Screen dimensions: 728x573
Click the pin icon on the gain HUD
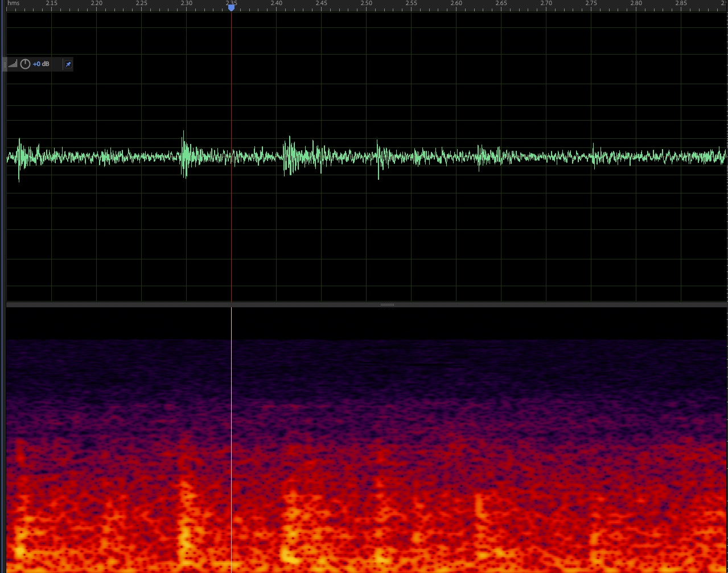(x=68, y=64)
